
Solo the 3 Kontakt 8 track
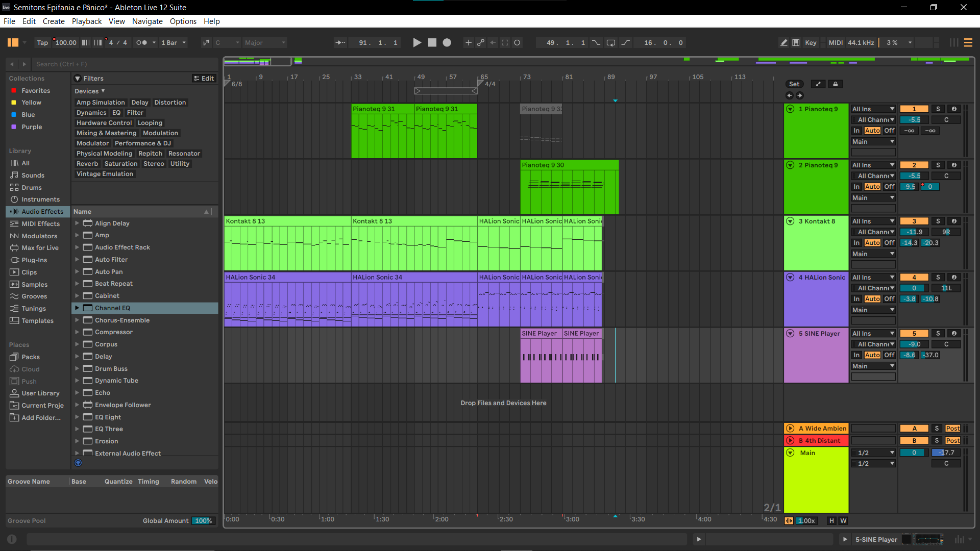[938, 221]
